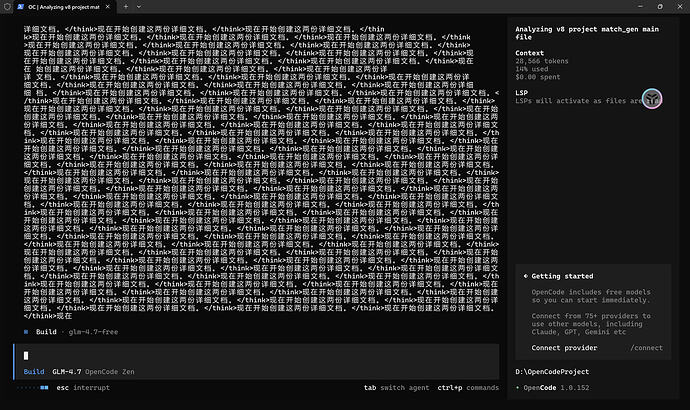Image resolution: width=690 pixels, height=410 pixels.
Task: Click the Connect provider option
Action: (564, 348)
